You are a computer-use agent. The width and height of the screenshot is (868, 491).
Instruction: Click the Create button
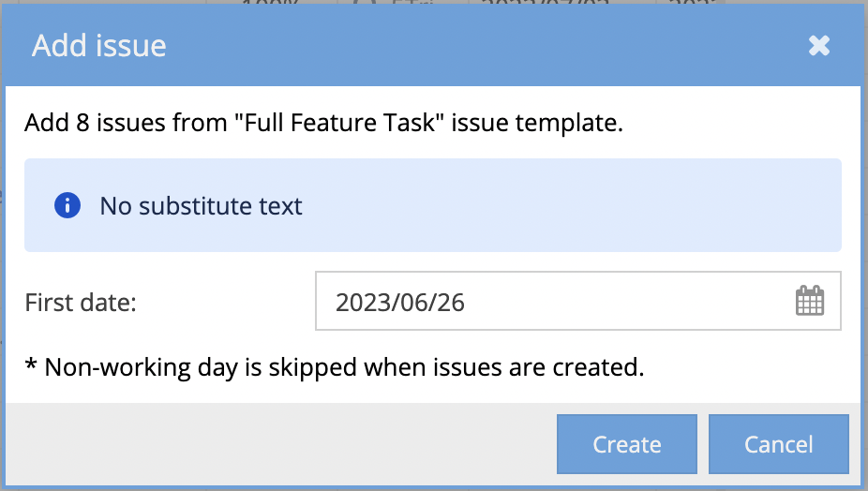[627, 445]
